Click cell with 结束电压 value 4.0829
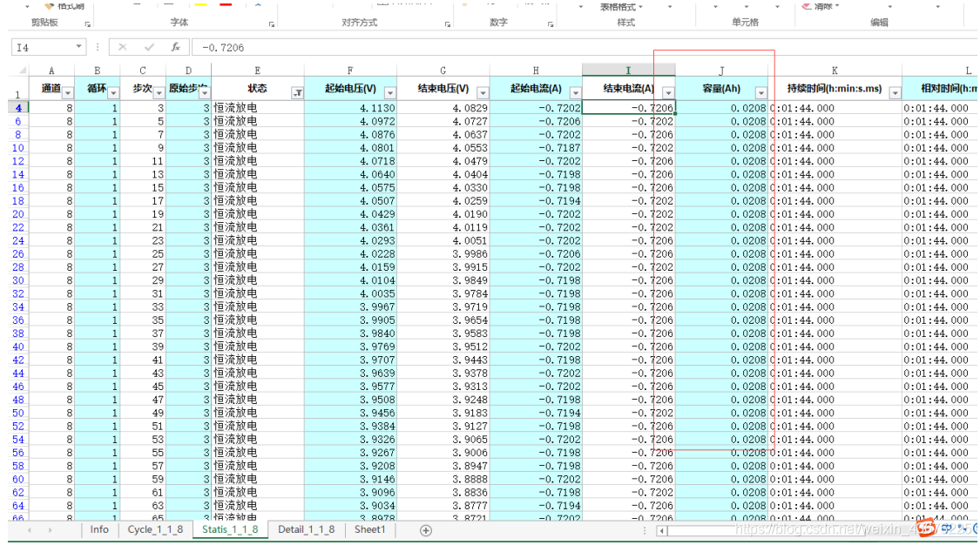980x545 pixels. click(x=443, y=108)
